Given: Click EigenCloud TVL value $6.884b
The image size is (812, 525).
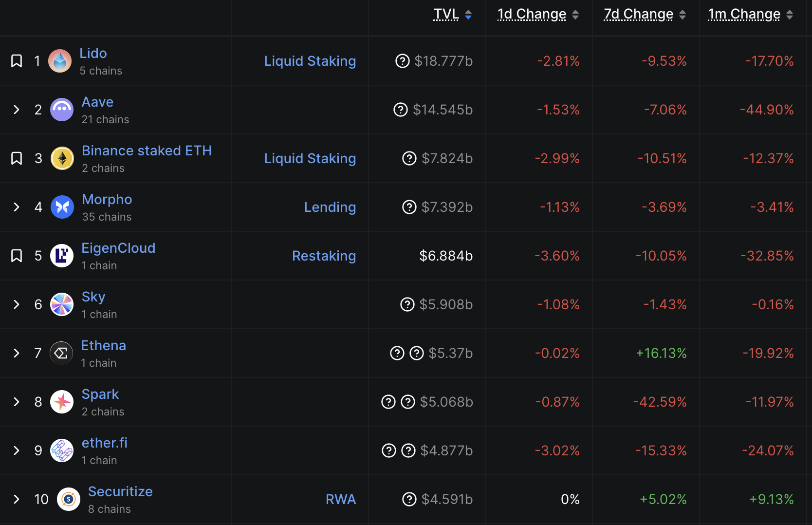Looking at the screenshot, I should tap(446, 256).
